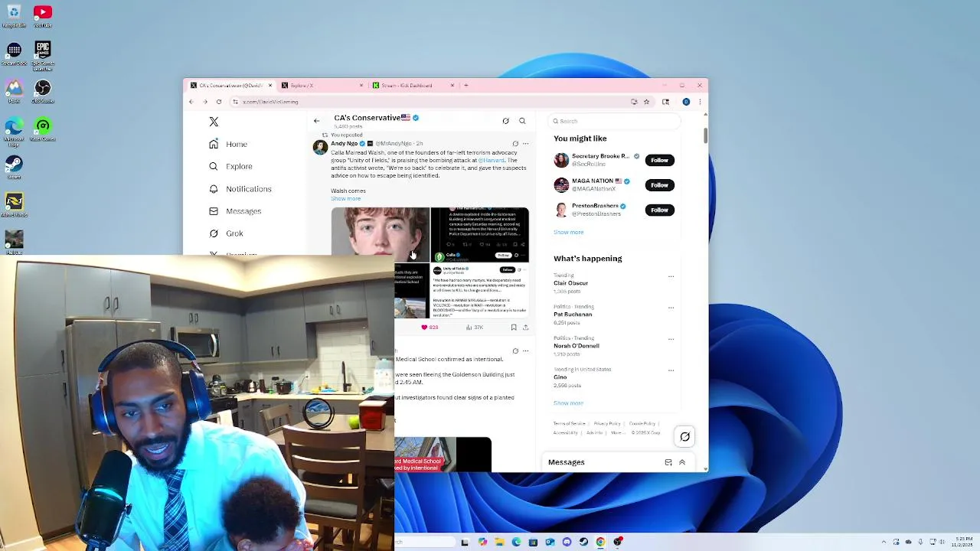Click like heart showing 828
The image size is (980, 551).
click(x=430, y=328)
